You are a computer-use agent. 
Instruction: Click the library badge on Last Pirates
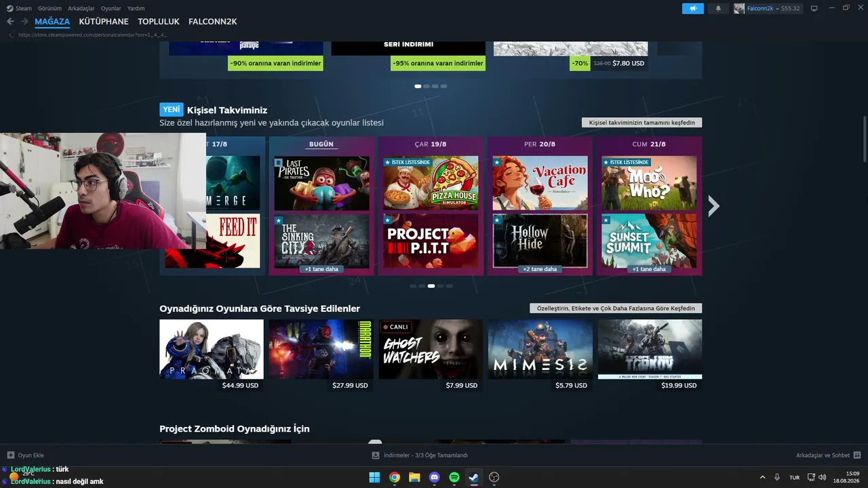(279, 163)
